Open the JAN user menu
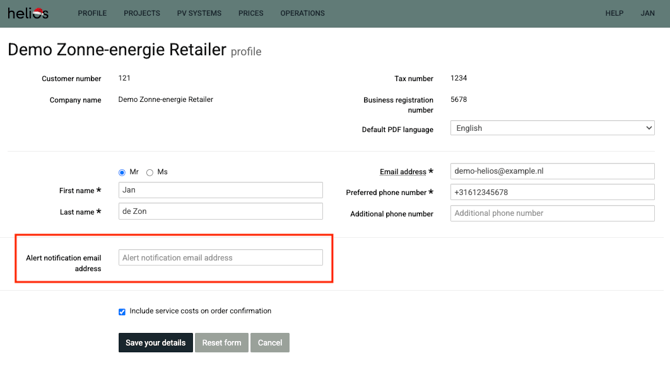670x370 pixels. coord(647,13)
